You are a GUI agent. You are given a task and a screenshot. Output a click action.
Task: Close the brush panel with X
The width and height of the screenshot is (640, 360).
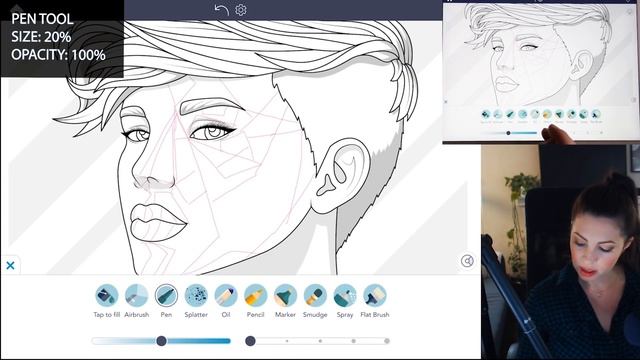click(x=11, y=266)
